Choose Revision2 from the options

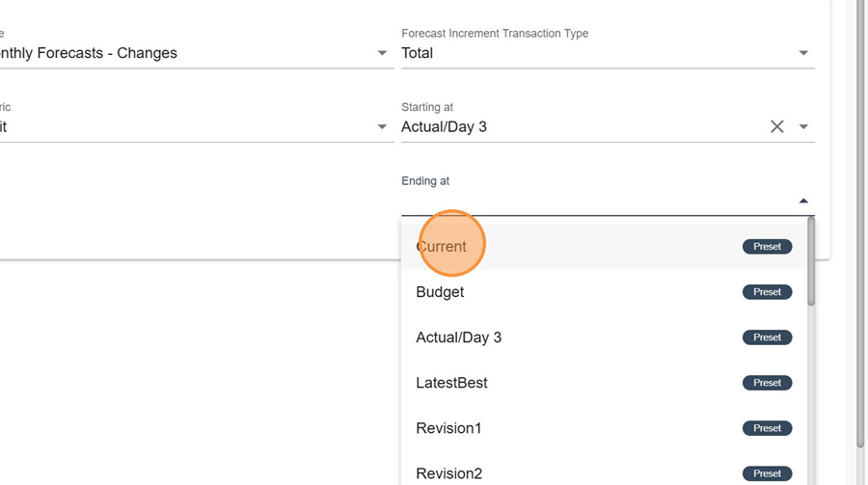point(448,473)
